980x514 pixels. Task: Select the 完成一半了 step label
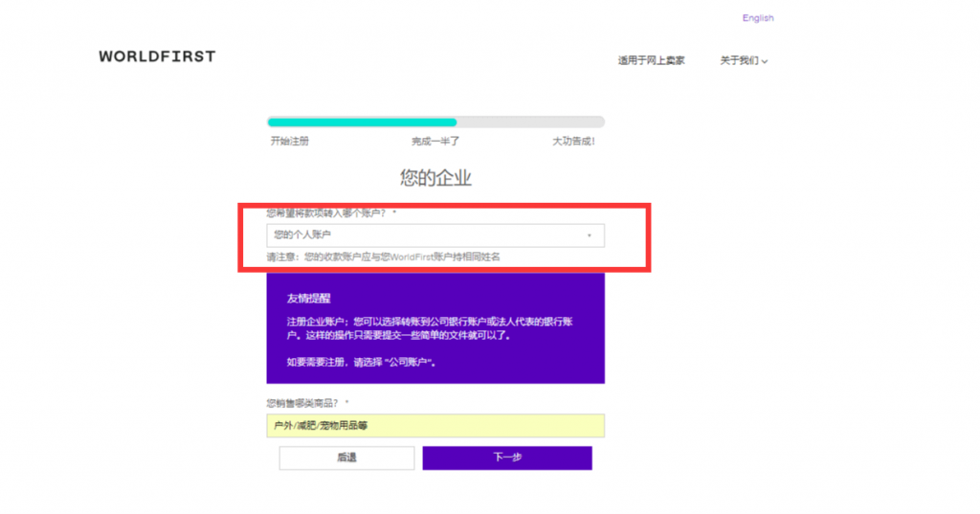click(435, 141)
